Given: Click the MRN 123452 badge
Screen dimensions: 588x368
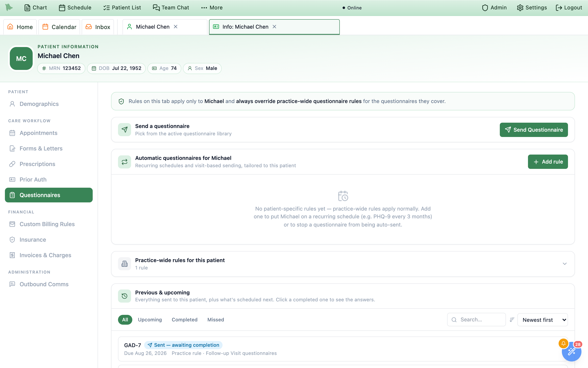Looking at the screenshot, I should point(61,68).
